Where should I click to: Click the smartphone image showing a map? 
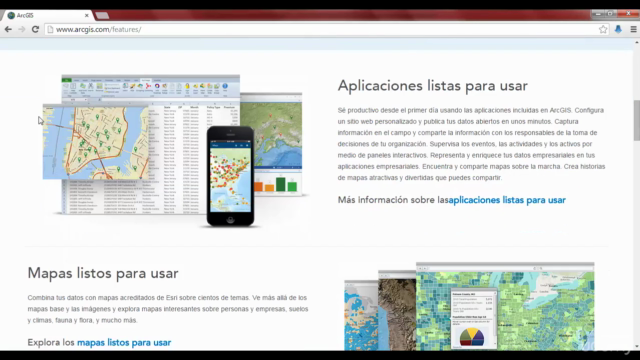tap(230, 176)
